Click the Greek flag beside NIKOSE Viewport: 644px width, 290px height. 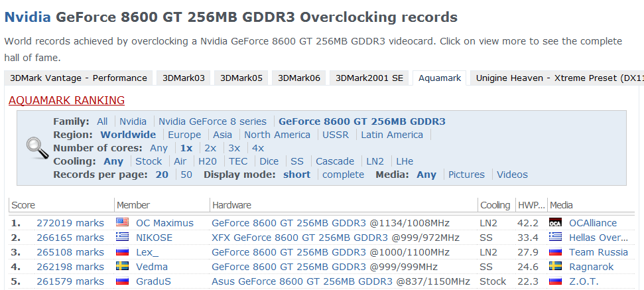pyautogui.click(x=123, y=238)
